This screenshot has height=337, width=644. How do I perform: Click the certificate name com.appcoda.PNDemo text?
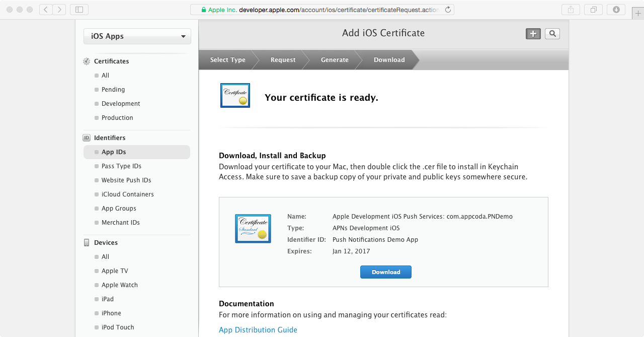[423, 217]
